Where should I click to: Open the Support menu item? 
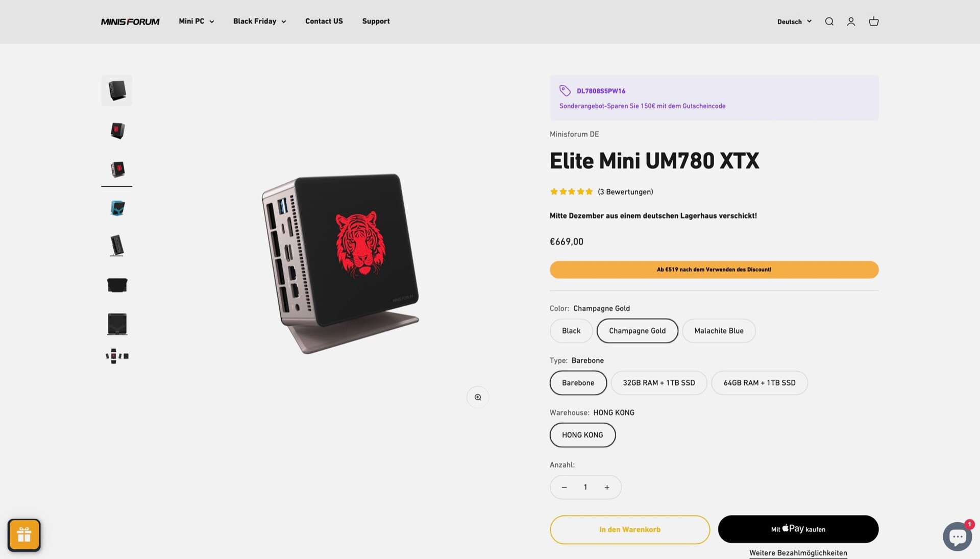[x=376, y=21]
